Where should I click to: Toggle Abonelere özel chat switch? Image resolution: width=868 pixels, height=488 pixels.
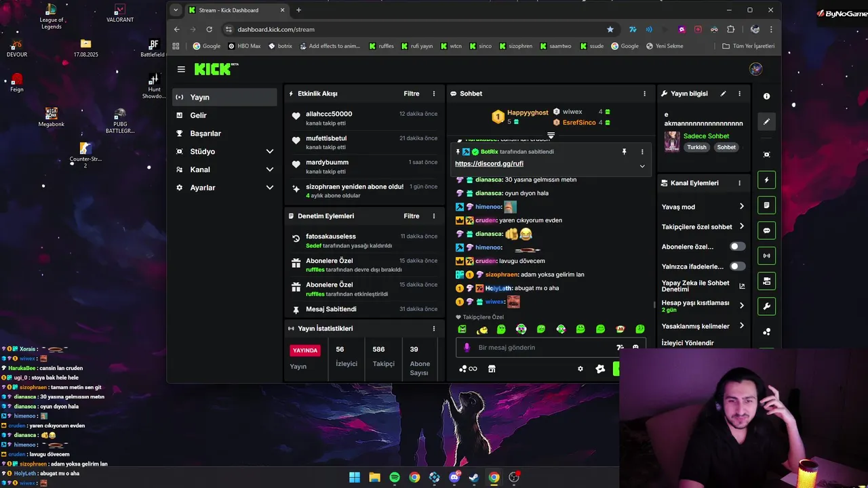click(x=737, y=247)
